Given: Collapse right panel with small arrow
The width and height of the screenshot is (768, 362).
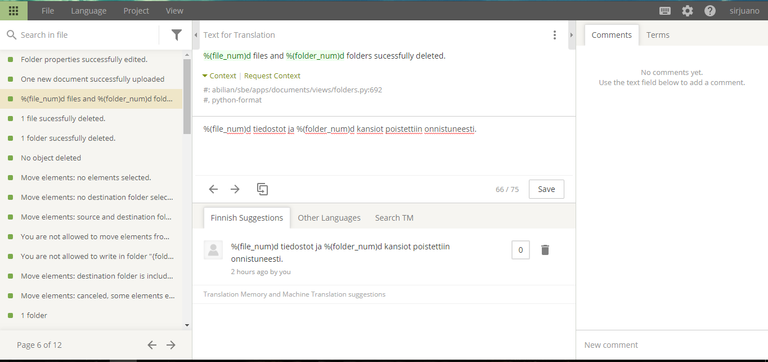Looking at the screenshot, I should pyautogui.click(x=571, y=35).
